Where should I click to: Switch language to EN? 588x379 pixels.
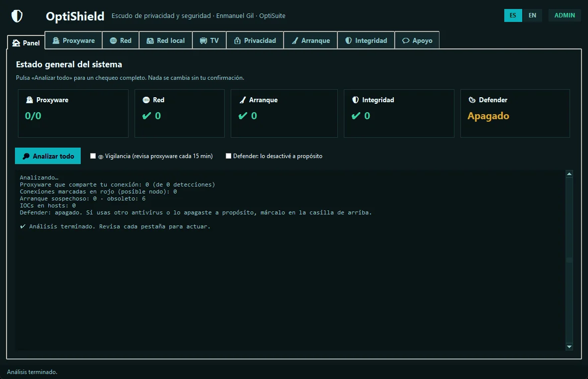click(533, 15)
